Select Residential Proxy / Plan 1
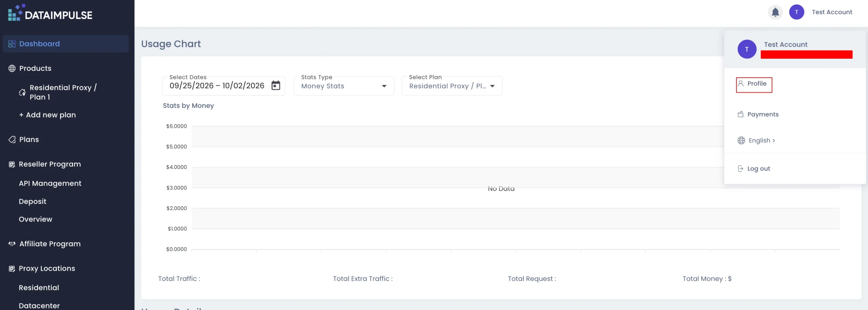Viewport: 868px width, 310px height. point(63,92)
